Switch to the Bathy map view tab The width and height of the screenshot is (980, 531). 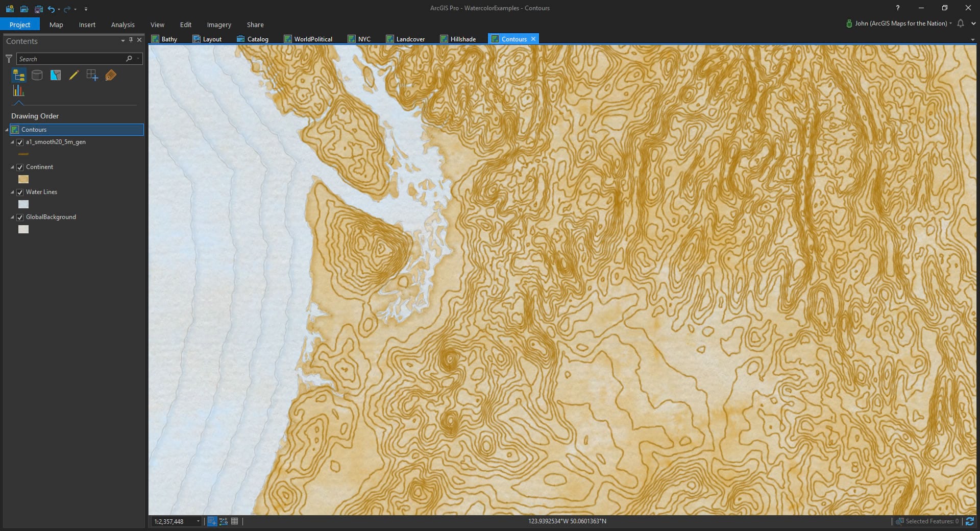[164, 39]
